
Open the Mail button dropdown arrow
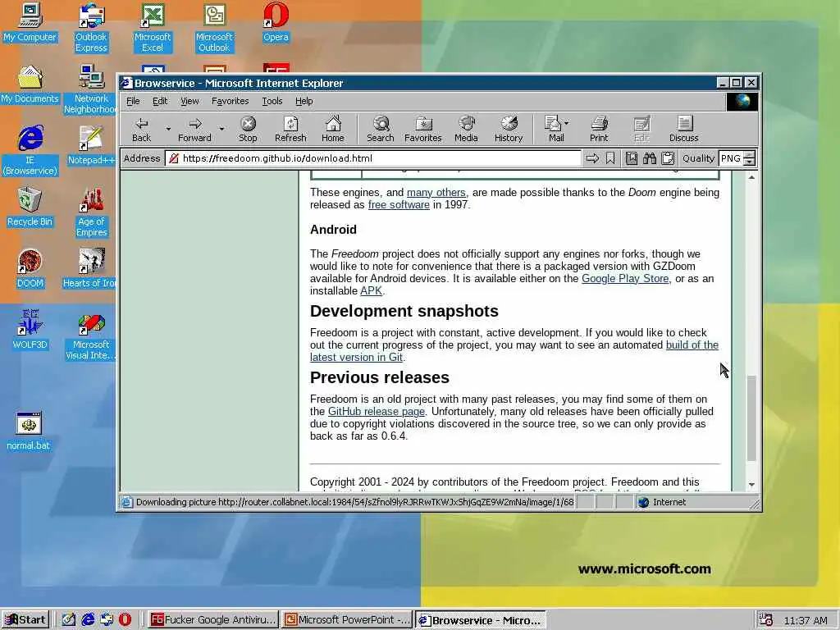click(x=567, y=123)
